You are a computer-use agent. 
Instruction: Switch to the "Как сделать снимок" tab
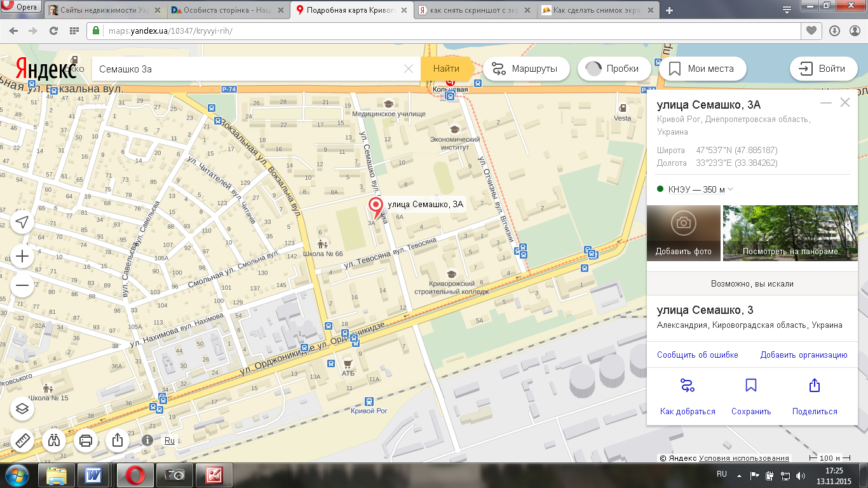point(599,10)
